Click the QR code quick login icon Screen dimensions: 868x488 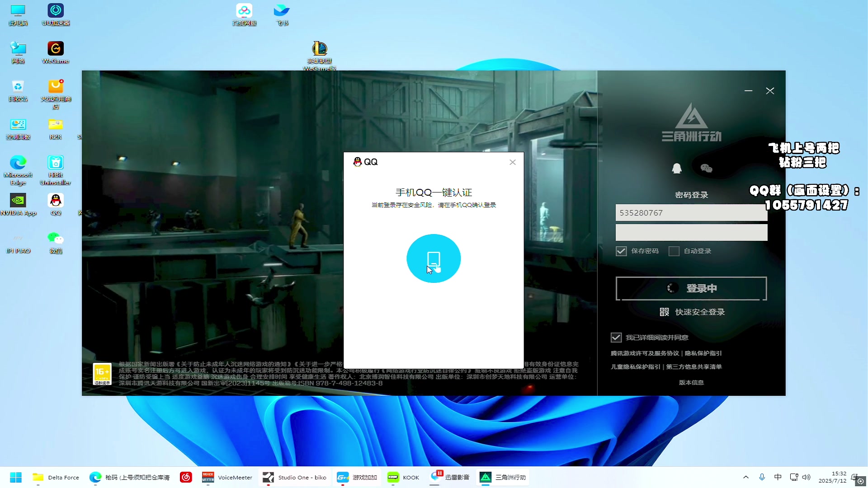coord(664,312)
